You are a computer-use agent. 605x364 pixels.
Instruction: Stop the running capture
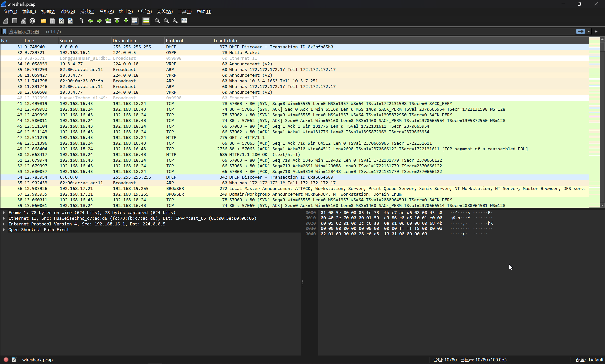click(x=14, y=21)
